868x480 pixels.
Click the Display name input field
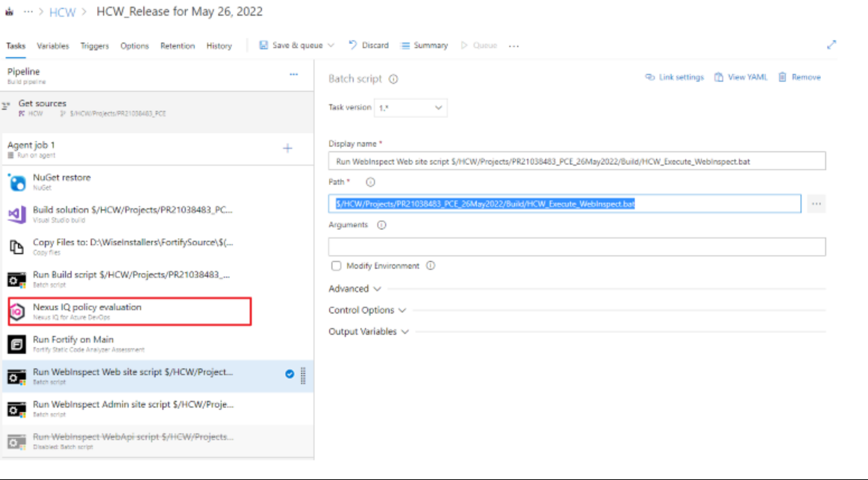[577, 161]
